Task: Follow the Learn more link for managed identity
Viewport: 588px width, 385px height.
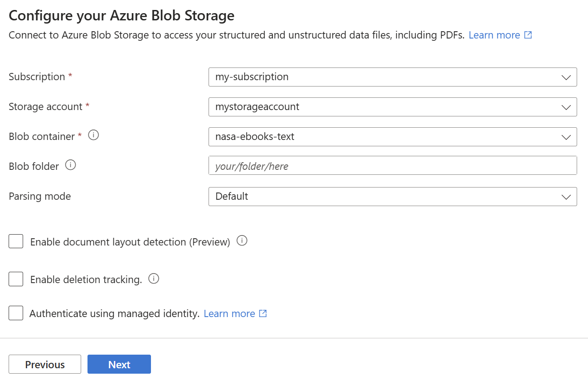Action: coord(229,313)
